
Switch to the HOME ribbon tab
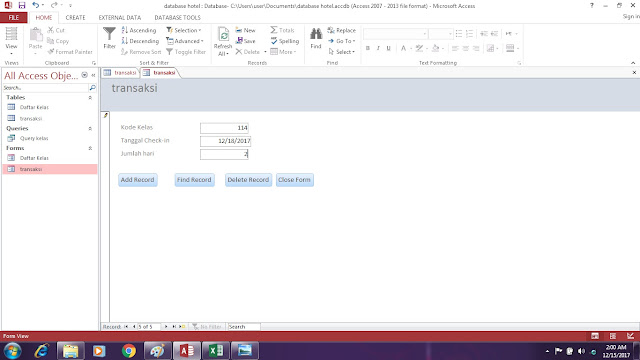44,18
